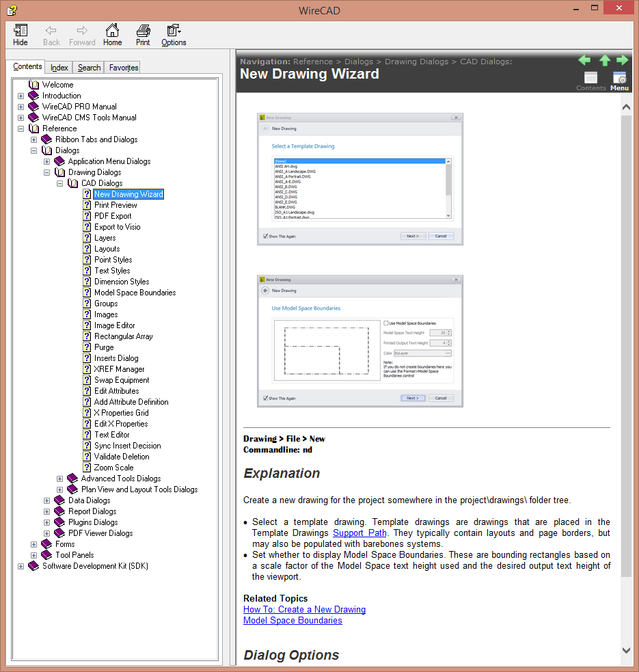
Task: Click the topic icon beside Purge
Action: (87, 347)
